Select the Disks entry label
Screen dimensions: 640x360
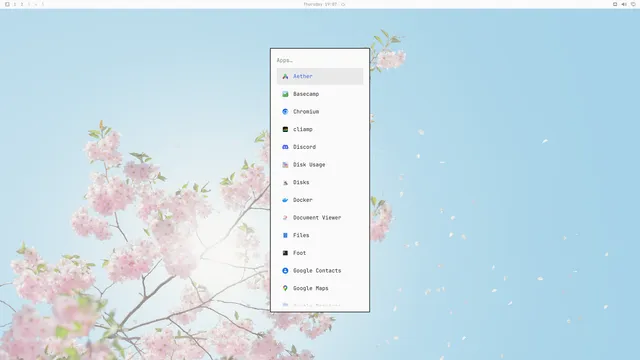(x=301, y=182)
